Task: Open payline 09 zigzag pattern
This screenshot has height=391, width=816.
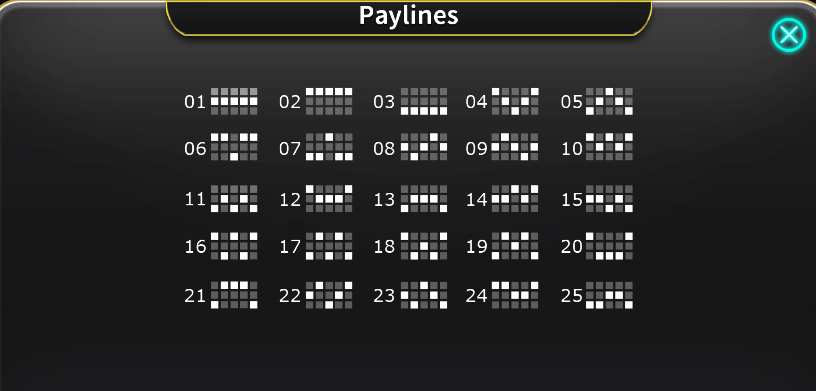Action: (x=515, y=146)
